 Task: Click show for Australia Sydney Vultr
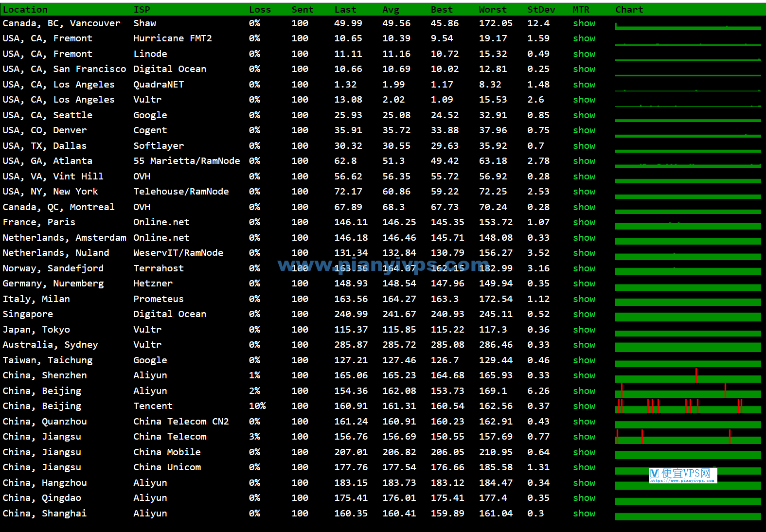(584, 345)
